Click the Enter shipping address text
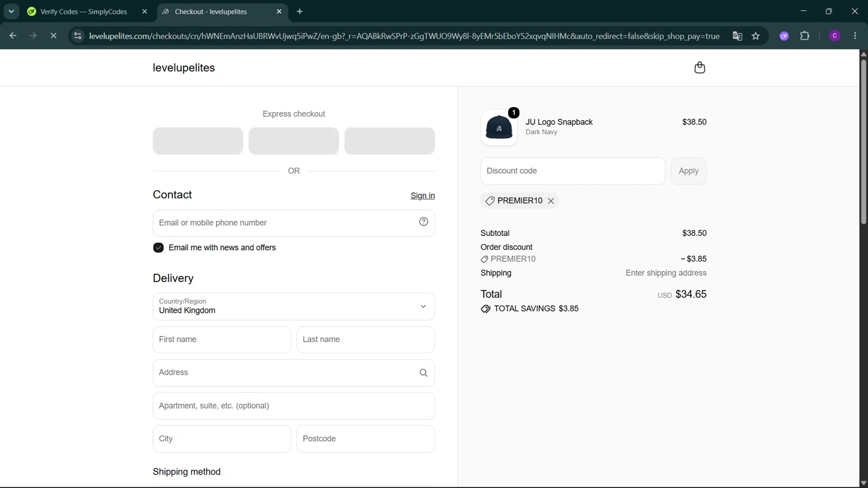Image resolution: width=868 pixels, height=488 pixels. (666, 273)
